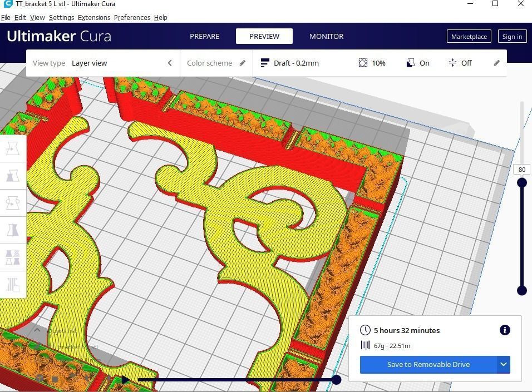Viewport: 532px width, 392px height.
Task: Open the View menu
Action: click(x=37, y=18)
